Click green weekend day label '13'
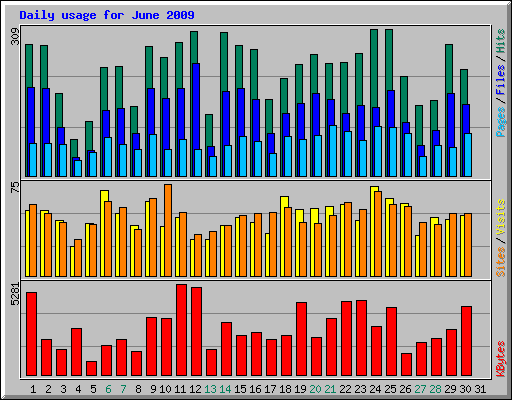Screen dimensions: 512x400 coord(210,389)
